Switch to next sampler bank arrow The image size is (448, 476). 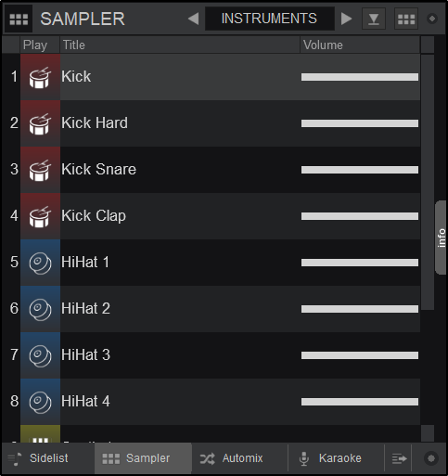point(346,19)
